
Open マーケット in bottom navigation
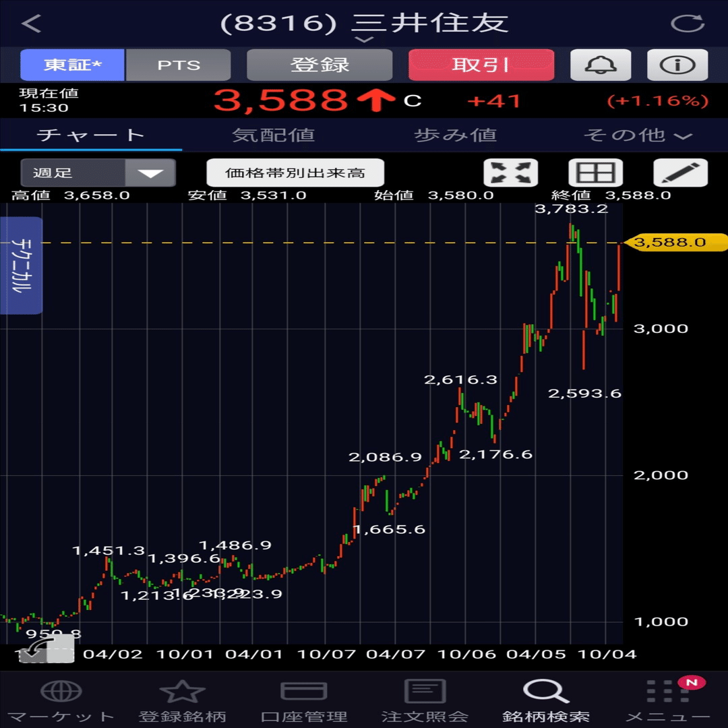[x=61, y=701]
